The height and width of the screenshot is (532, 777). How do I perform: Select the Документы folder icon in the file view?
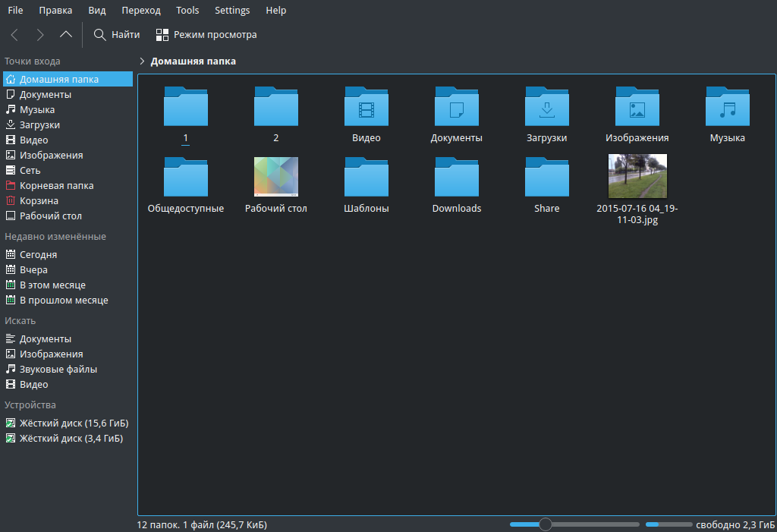(456, 106)
